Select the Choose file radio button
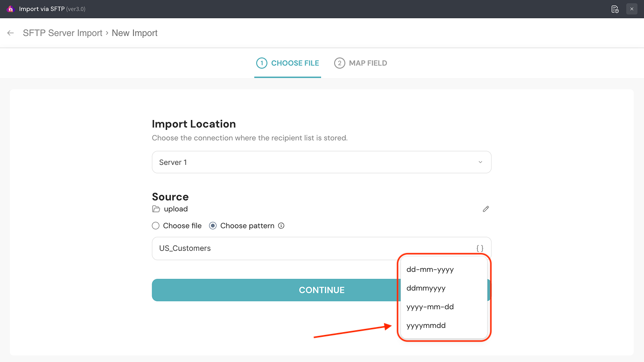Image resolution: width=644 pixels, height=362 pixels. click(x=156, y=226)
